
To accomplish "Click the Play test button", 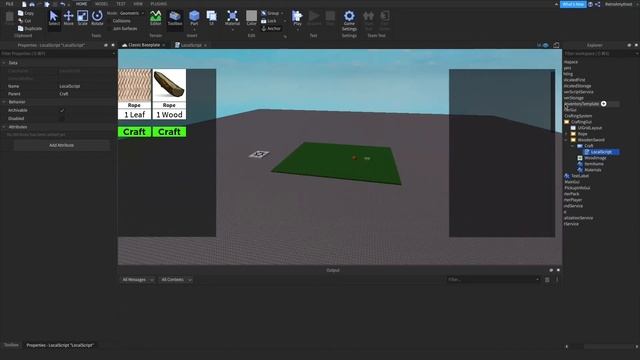I will tap(297, 18).
